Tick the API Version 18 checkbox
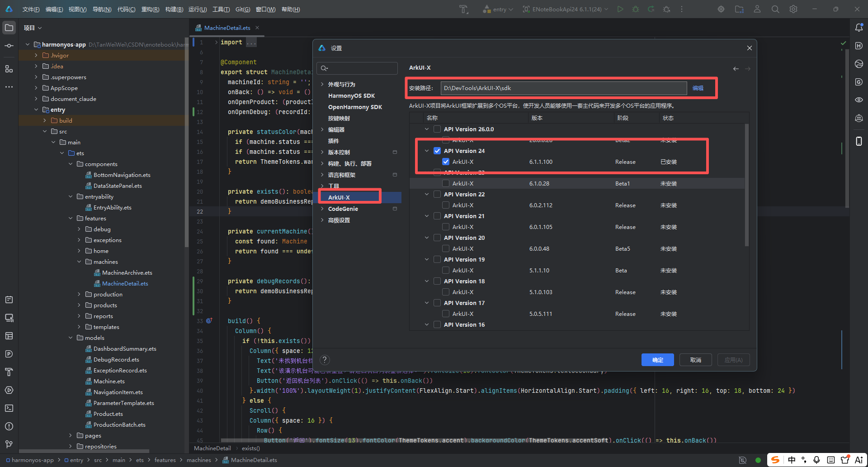 point(437,281)
